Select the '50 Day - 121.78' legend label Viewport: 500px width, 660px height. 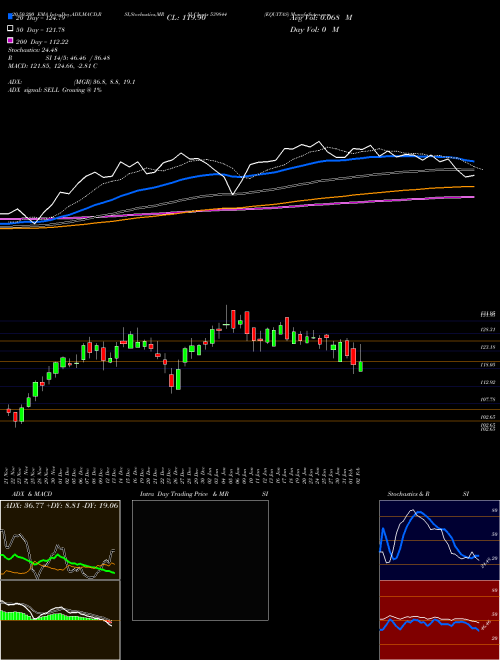point(40,30)
